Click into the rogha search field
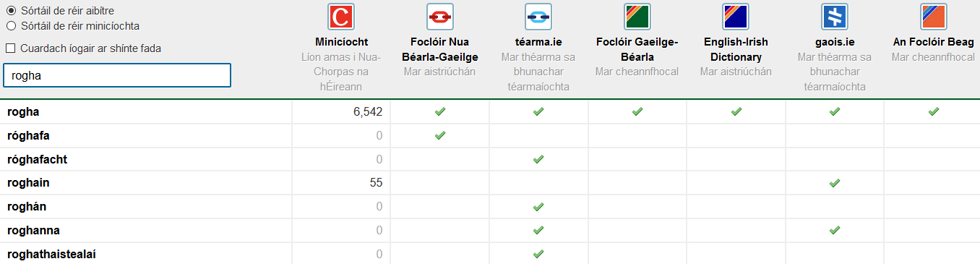 (117, 75)
